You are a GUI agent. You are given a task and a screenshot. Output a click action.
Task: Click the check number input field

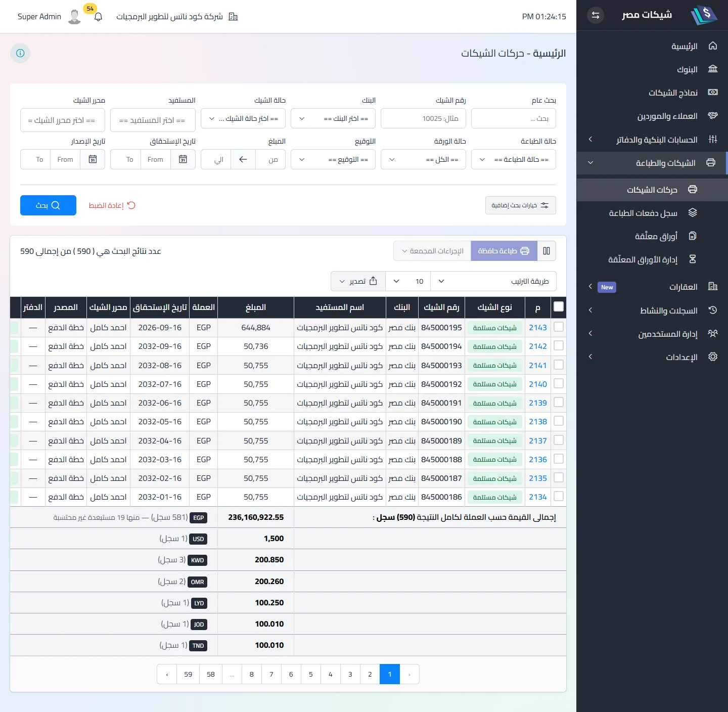click(x=423, y=118)
